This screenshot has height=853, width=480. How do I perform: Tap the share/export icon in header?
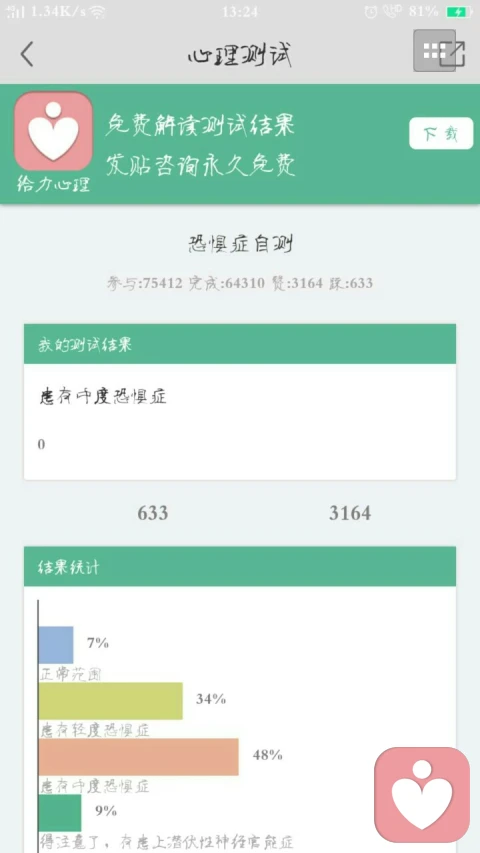[x=455, y=53]
